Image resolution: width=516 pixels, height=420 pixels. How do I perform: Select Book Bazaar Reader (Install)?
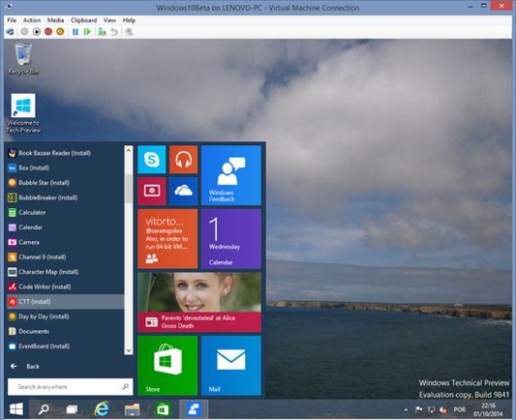point(66,153)
